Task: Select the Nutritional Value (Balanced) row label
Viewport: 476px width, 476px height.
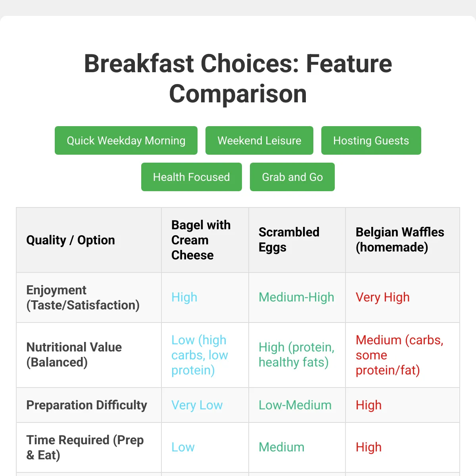Action: 74,355
